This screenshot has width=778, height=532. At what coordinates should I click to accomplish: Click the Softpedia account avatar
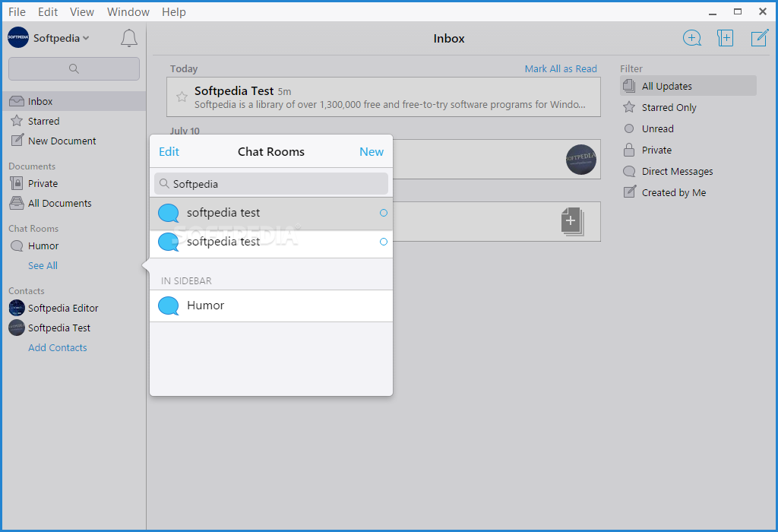click(18, 38)
